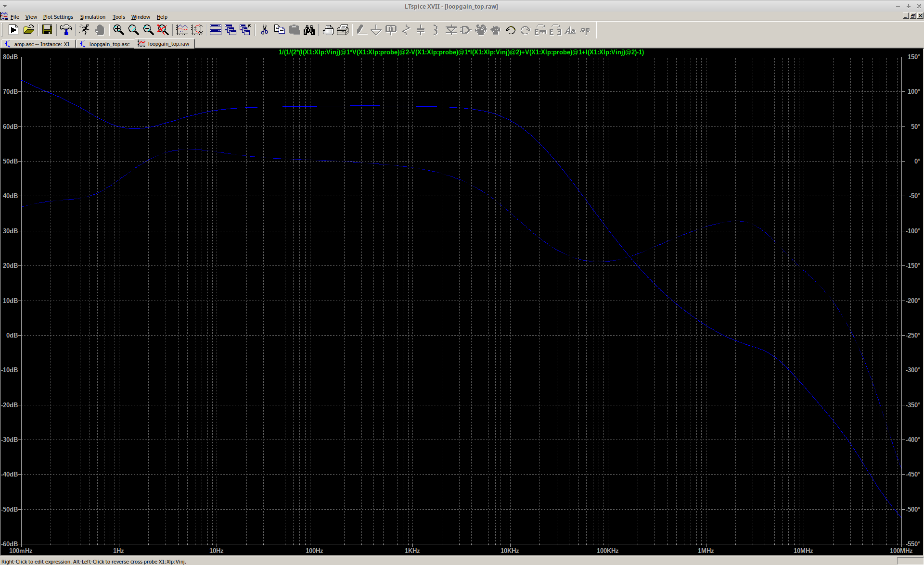
Task: Click the Paste clipboard icon
Action: coord(294,30)
